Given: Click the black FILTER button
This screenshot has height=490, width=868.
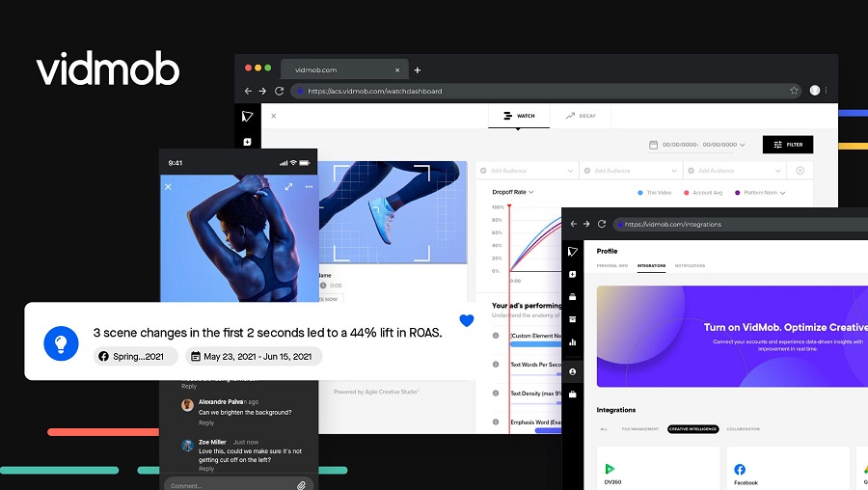Looking at the screenshot, I should (x=788, y=145).
